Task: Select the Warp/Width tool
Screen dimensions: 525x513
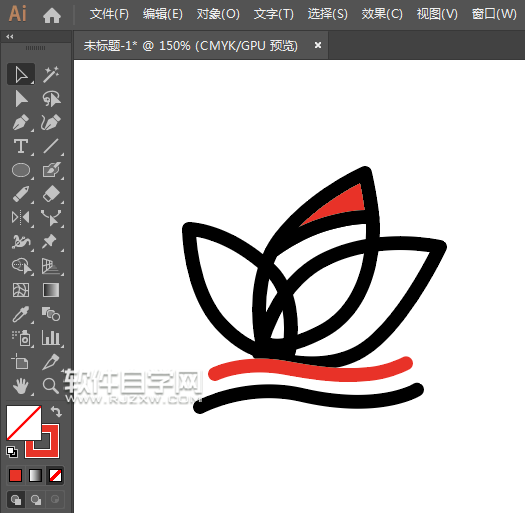Action: [21, 241]
